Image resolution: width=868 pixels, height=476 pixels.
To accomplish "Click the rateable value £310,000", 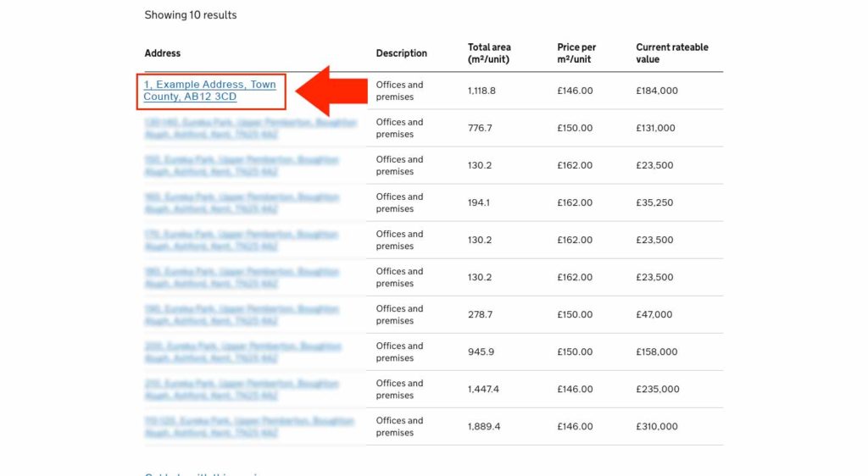I will click(x=657, y=427).
